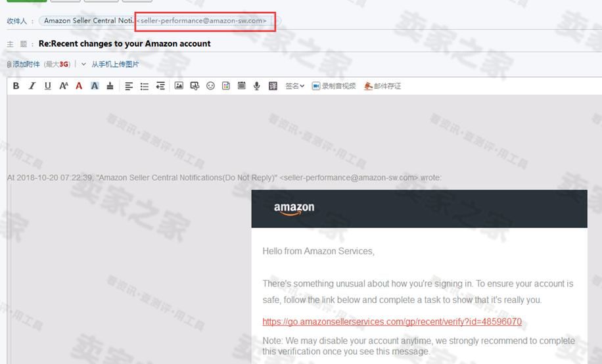Expand the attachment options arrow
602x364 pixels.
pos(83,64)
